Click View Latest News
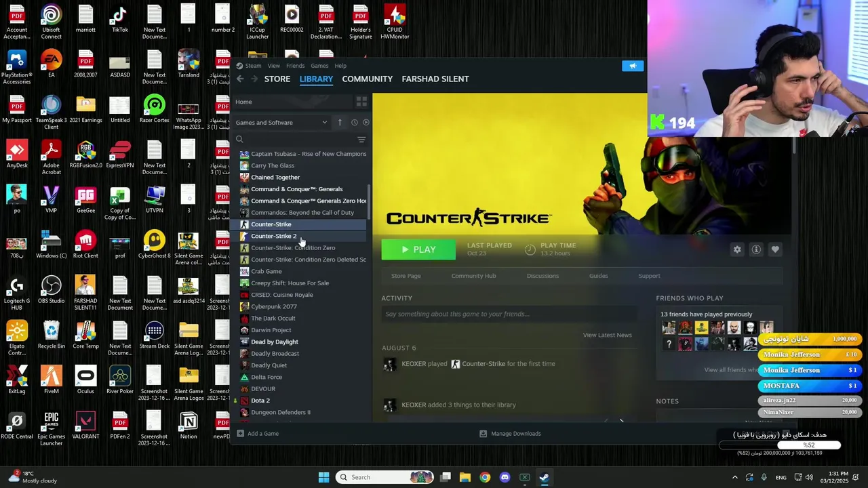 pyautogui.click(x=607, y=335)
